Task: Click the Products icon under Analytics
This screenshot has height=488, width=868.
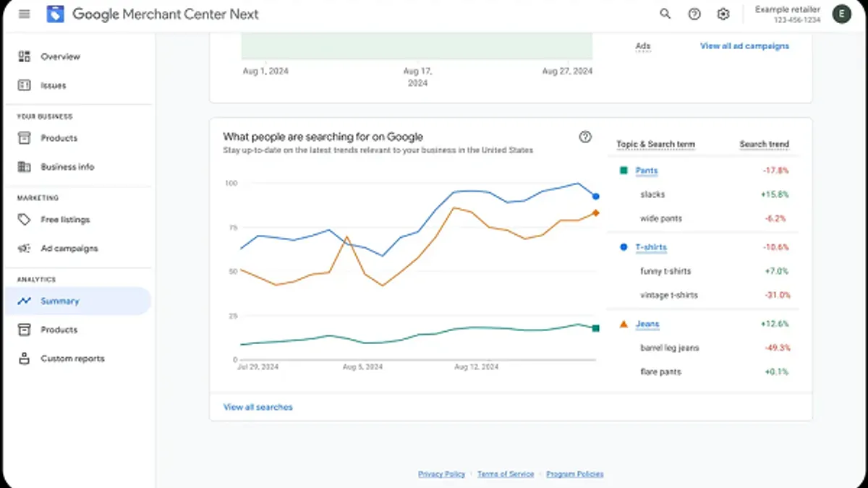Action: (25, 330)
